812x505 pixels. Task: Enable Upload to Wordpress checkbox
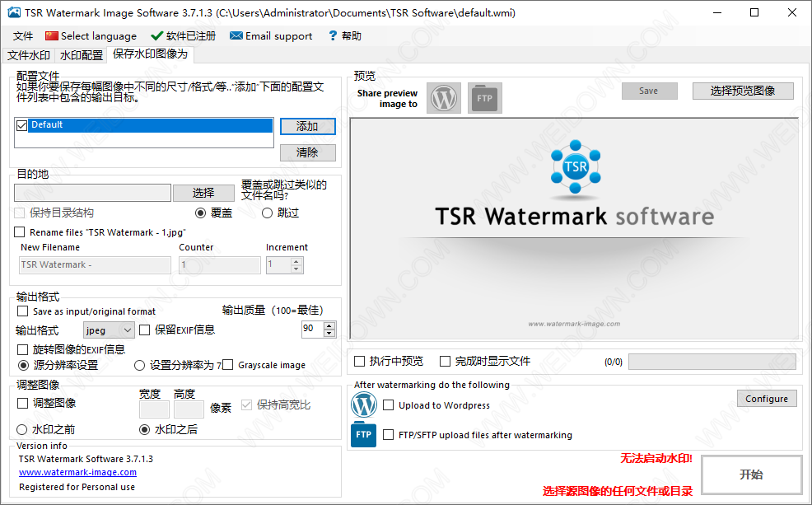pyautogui.click(x=389, y=405)
